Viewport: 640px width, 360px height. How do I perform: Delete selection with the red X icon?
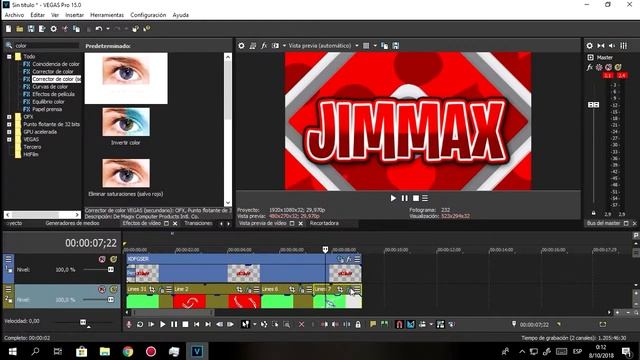click(302, 324)
